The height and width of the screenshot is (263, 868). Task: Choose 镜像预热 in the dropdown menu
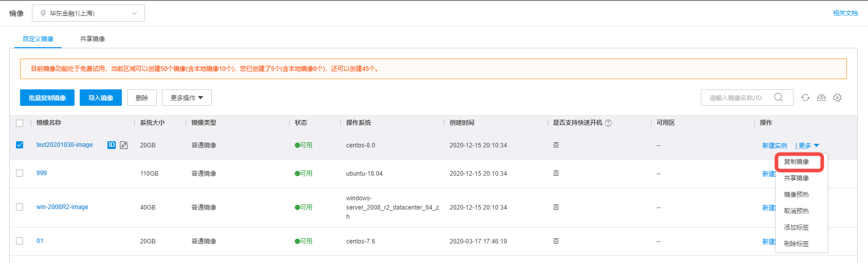coord(797,195)
